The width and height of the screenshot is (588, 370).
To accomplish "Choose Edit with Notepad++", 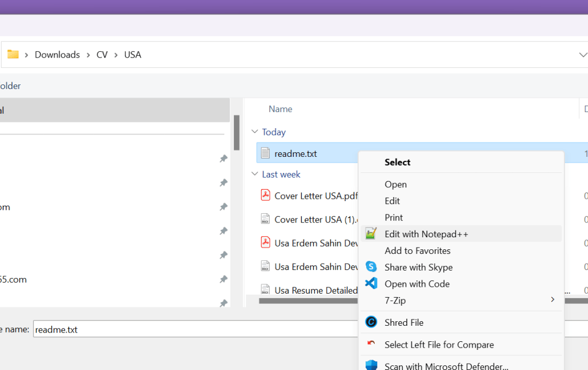I will coord(461,234).
